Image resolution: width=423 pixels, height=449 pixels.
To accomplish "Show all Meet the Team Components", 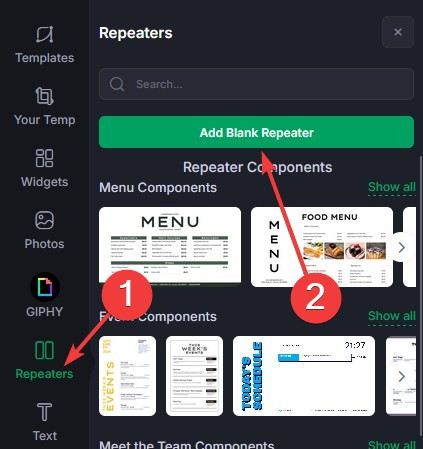I will coord(392,445).
